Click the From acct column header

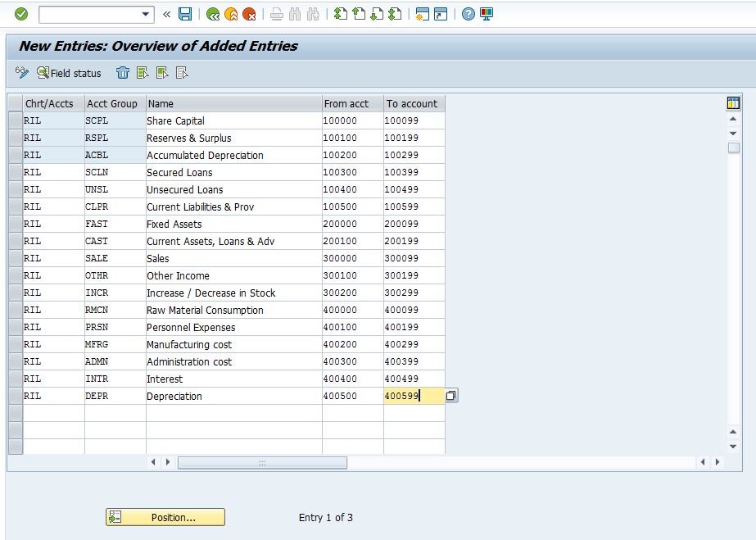click(352, 104)
